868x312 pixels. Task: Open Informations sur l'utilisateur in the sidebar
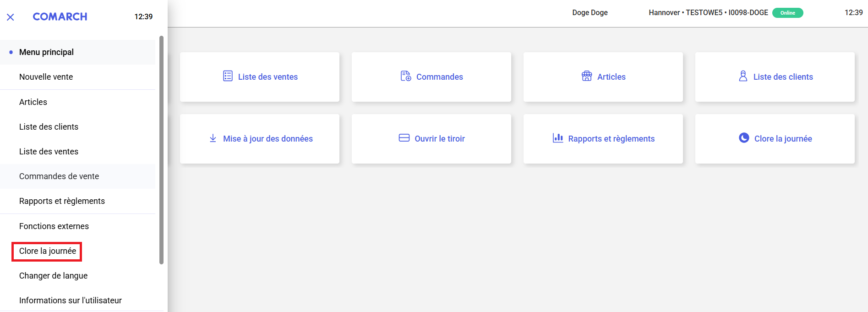point(71,301)
